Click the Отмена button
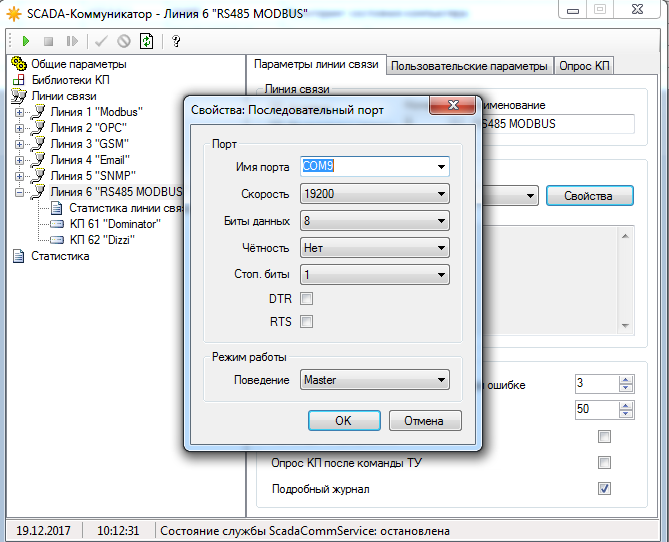This screenshot has height=542, width=669. [x=425, y=420]
